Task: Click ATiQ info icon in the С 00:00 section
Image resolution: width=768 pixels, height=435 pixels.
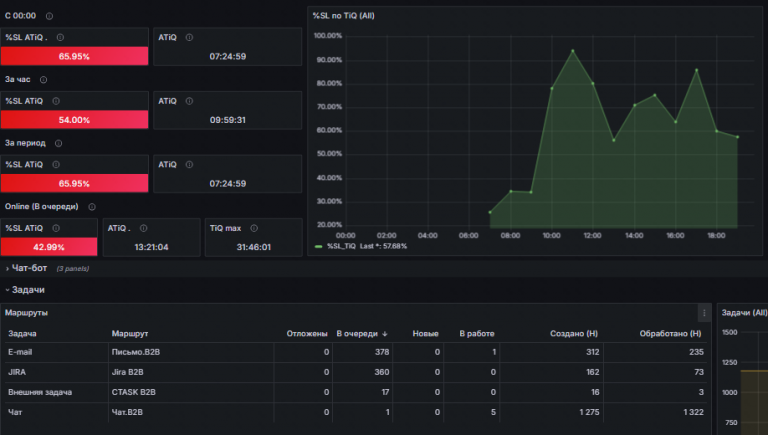Action: [x=190, y=37]
